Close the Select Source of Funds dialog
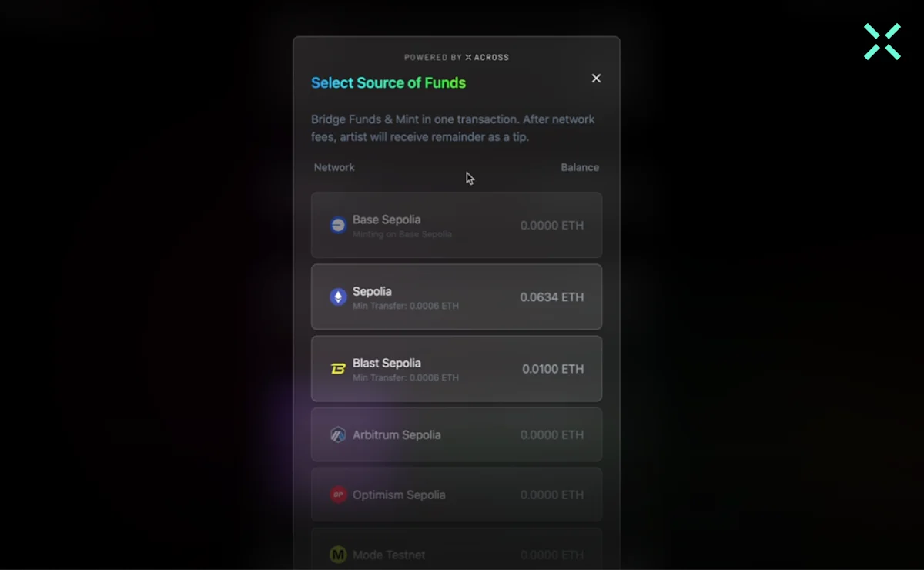This screenshot has height=570, width=924. click(596, 79)
